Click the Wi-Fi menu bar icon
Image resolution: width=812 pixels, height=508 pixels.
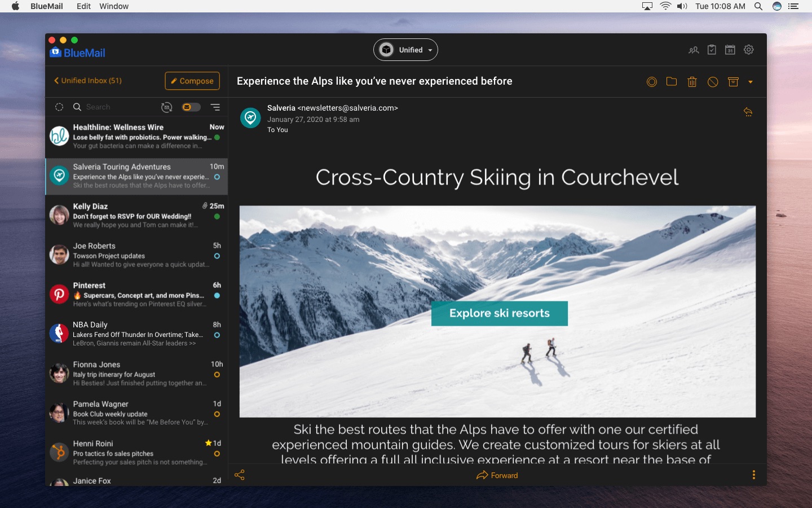point(665,6)
